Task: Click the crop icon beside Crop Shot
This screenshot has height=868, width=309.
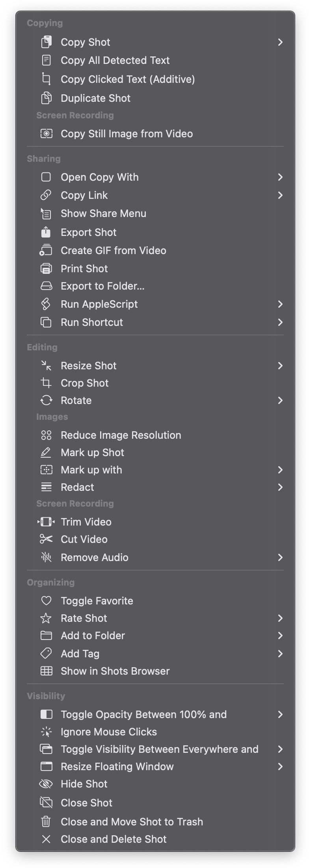Action: pyautogui.click(x=46, y=383)
